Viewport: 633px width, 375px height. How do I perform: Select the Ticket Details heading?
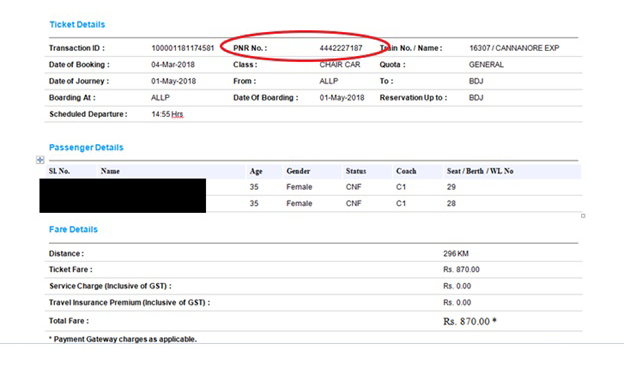[77, 25]
